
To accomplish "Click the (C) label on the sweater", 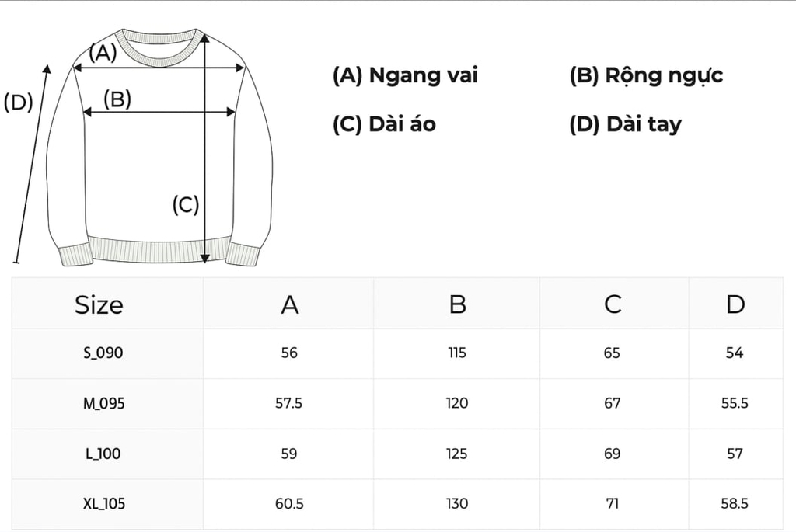I will point(186,205).
